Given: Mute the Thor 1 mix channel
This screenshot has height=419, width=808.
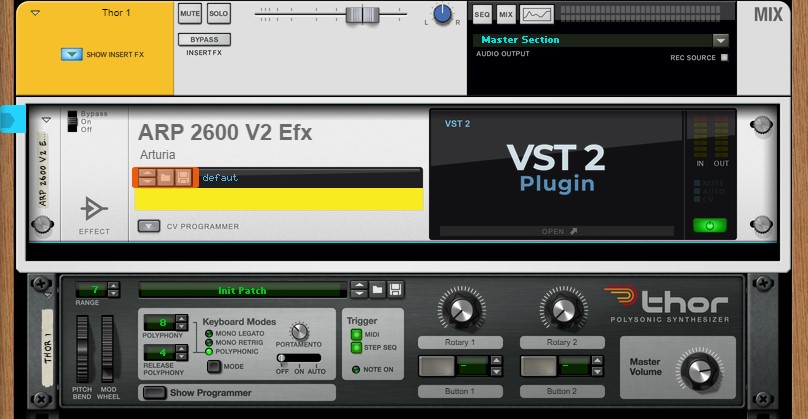Looking at the screenshot, I should 190,13.
